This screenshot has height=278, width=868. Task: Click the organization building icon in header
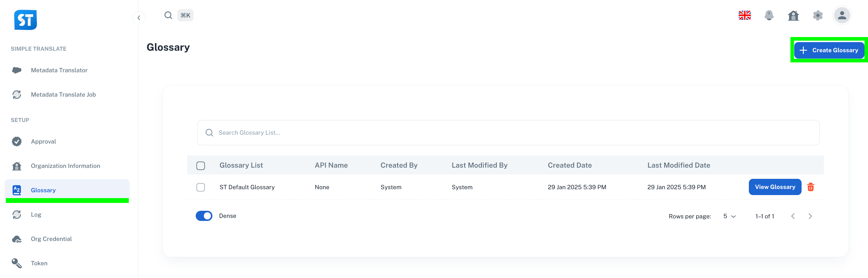[x=793, y=15]
